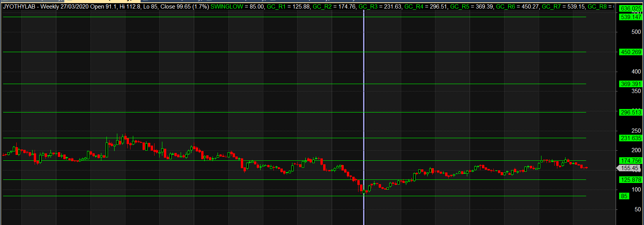Select the 369.391 price axis label

(631, 84)
